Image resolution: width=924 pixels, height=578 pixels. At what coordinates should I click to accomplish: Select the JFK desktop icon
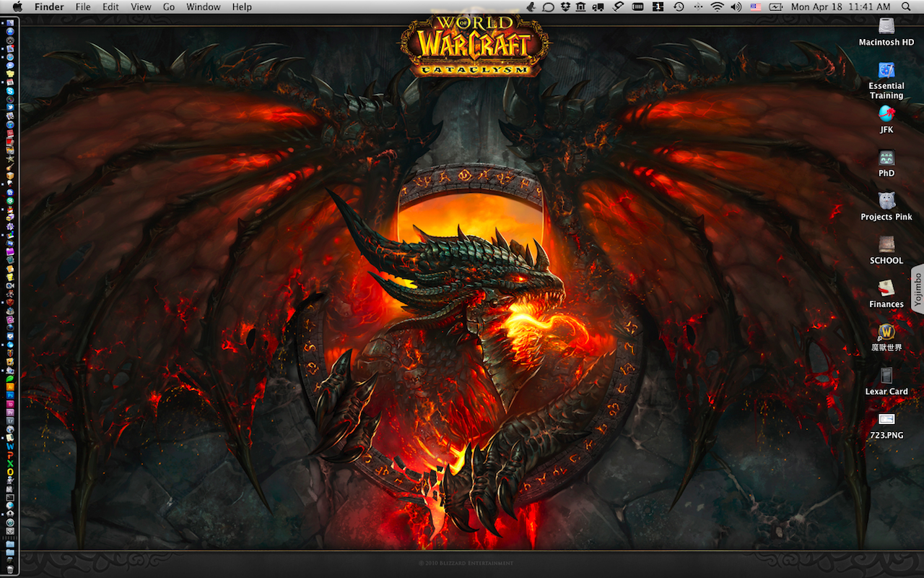coord(886,114)
